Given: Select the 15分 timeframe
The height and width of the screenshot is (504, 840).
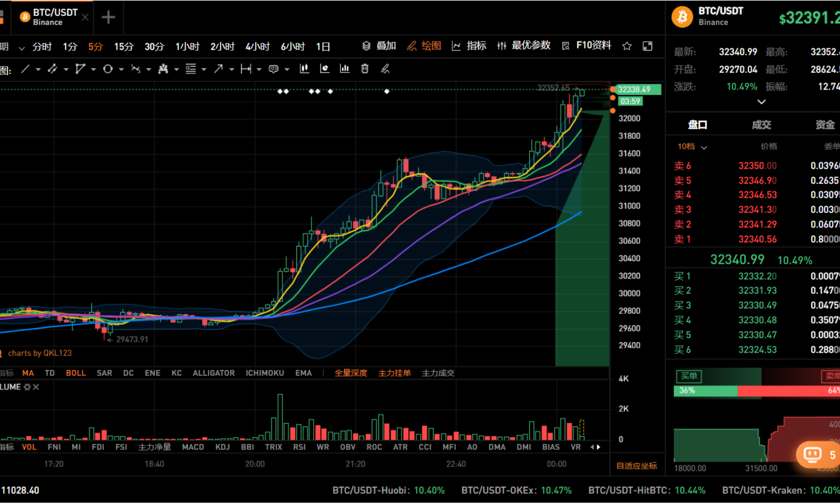Looking at the screenshot, I should pyautogui.click(x=124, y=47).
